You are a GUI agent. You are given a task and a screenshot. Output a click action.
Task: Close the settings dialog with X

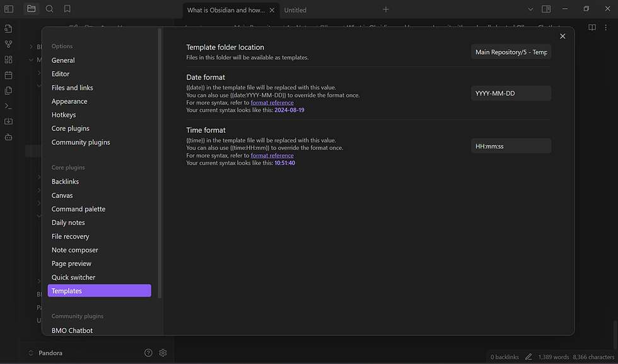pos(563,36)
